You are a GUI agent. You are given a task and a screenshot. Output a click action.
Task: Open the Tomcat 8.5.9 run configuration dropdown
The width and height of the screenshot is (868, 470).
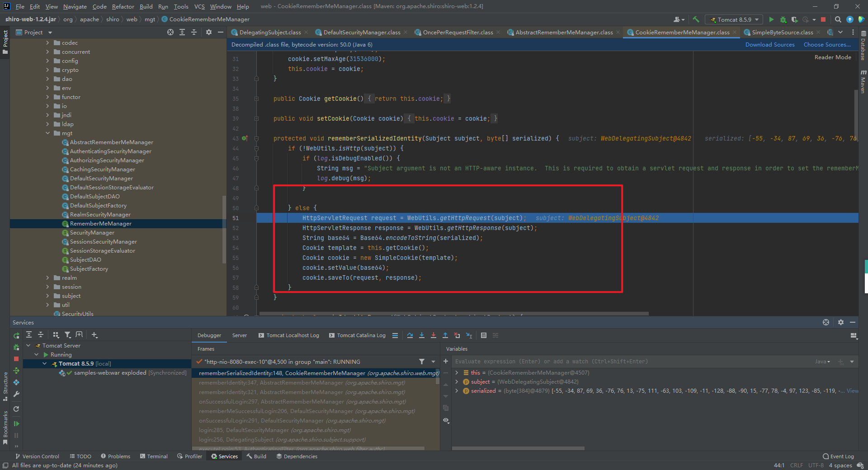click(x=734, y=19)
